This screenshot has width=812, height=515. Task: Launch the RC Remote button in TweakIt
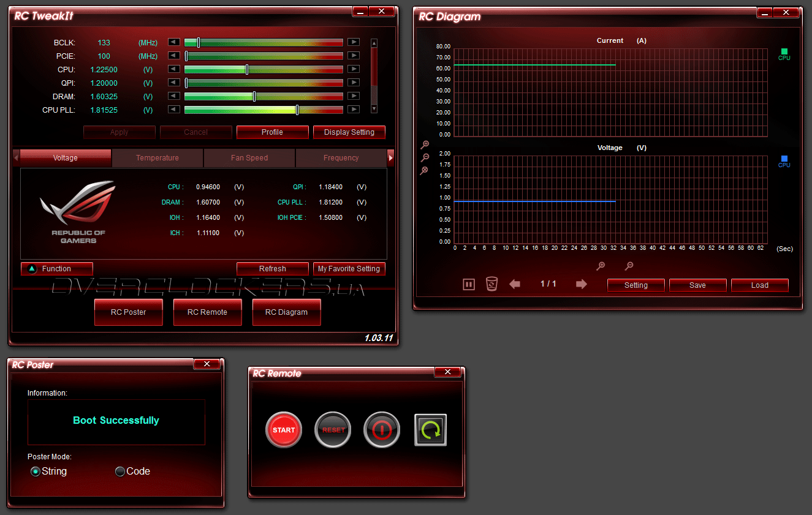208,312
